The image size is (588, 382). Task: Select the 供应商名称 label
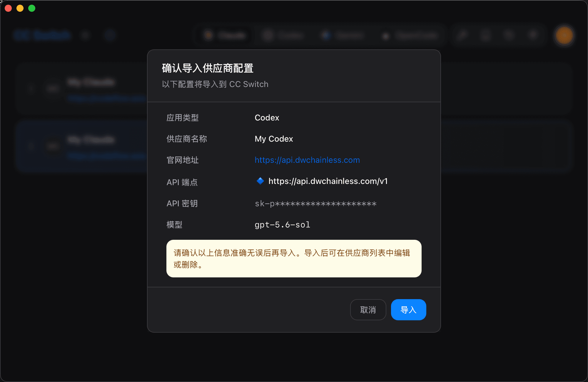[187, 139]
